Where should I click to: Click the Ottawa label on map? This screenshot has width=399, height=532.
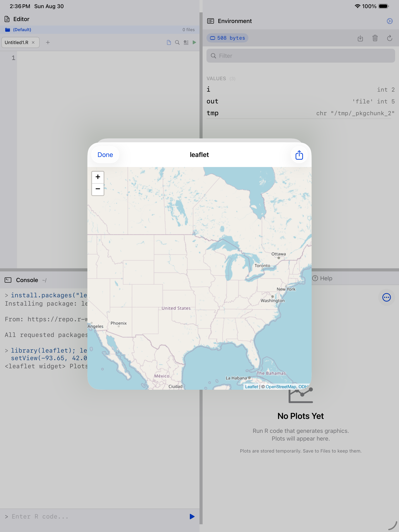coord(279,254)
